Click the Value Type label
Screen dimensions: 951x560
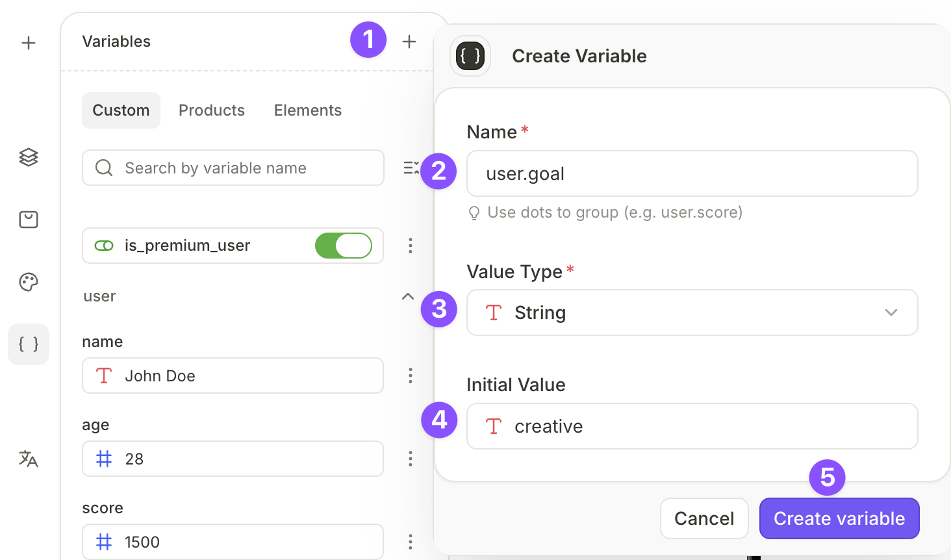point(514,272)
